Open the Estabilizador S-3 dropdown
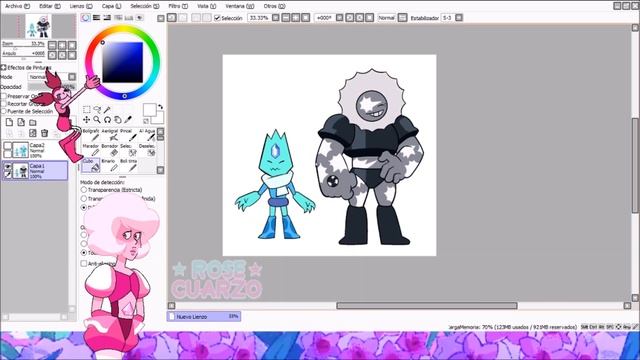 pyautogui.click(x=459, y=18)
